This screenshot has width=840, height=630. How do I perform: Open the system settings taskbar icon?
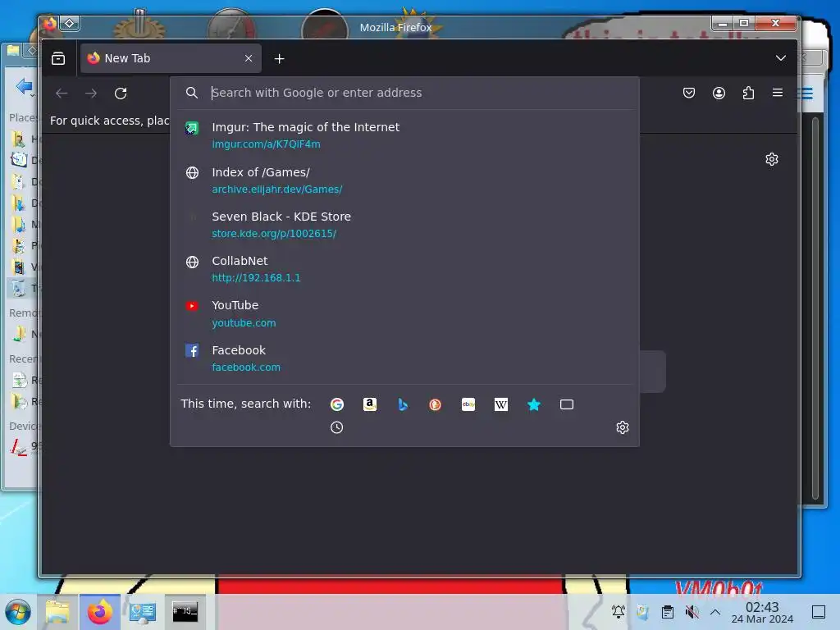coord(143,612)
